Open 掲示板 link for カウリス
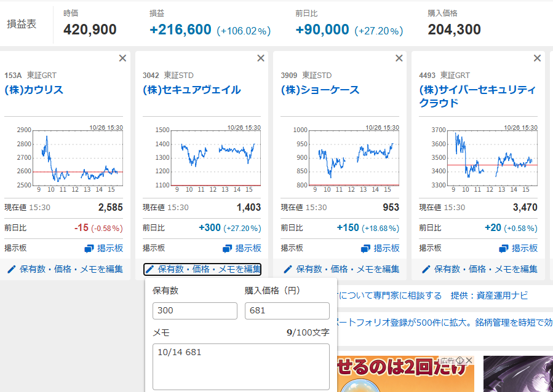This screenshot has width=553, height=392. pyautogui.click(x=104, y=248)
